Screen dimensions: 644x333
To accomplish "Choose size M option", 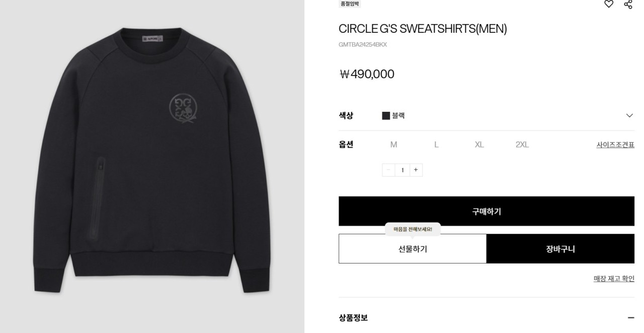I will point(393,145).
